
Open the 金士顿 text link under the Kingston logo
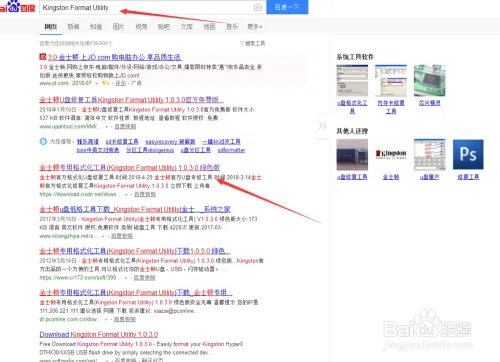[391, 177]
